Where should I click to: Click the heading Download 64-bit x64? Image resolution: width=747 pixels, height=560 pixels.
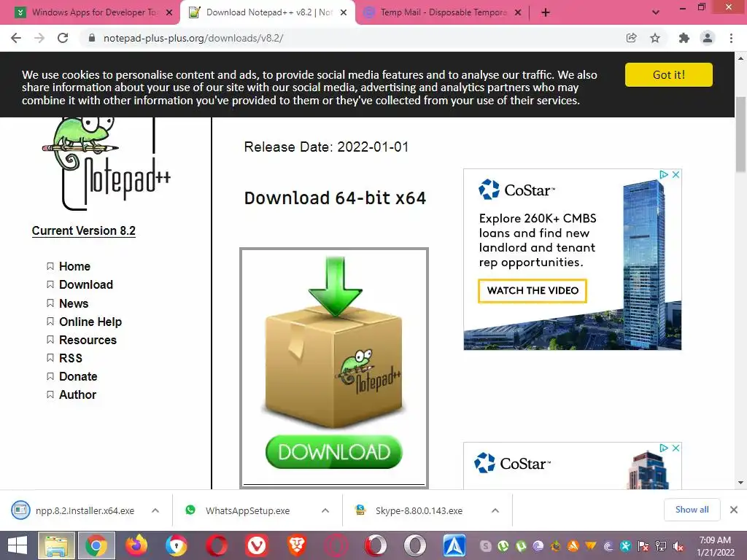[x=335, y=198]
